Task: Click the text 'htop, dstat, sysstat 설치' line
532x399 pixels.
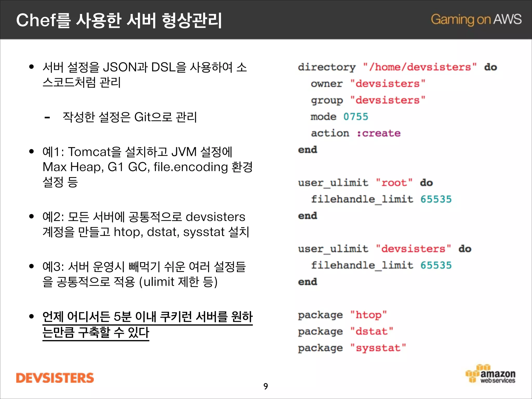Action: [182, 232]
